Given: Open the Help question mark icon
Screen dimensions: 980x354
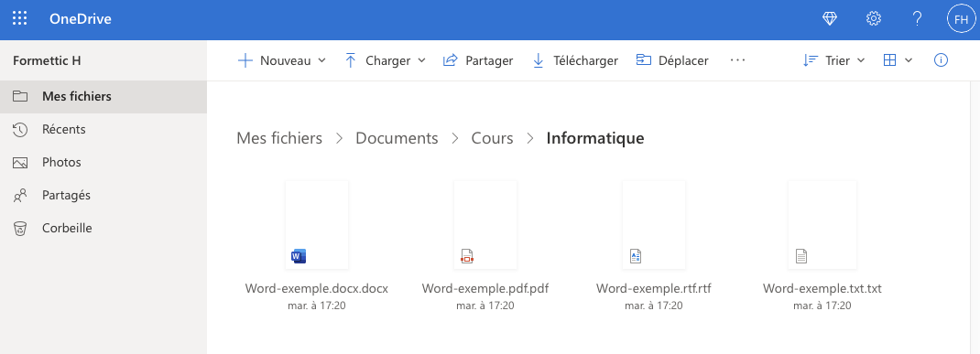Looking at the screenshot, I should tap(917, 18).
